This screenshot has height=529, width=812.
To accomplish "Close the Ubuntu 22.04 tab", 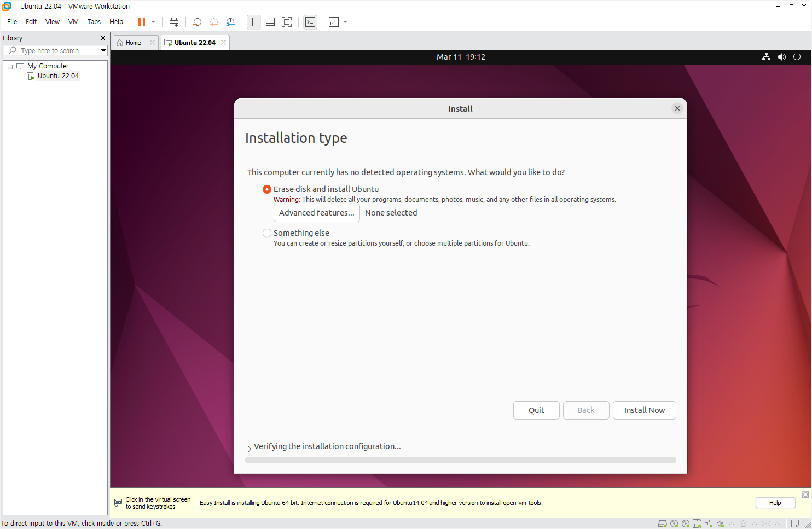I will 223,43.
